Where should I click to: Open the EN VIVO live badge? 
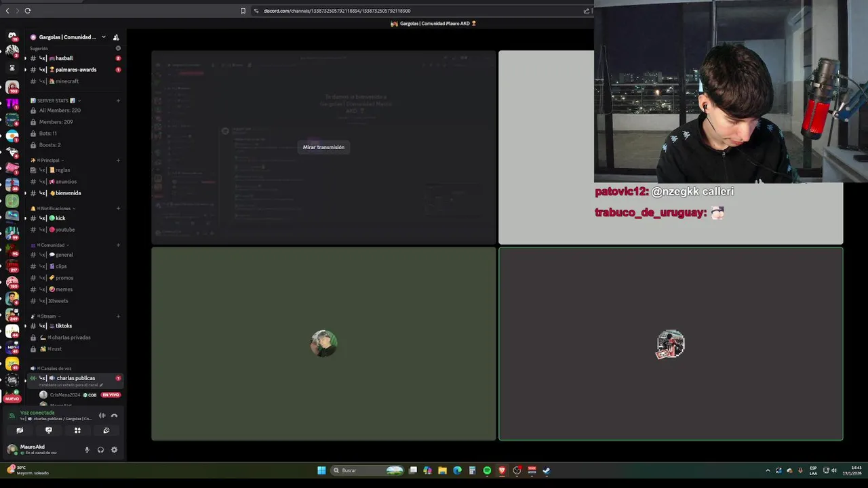(111, 395)
